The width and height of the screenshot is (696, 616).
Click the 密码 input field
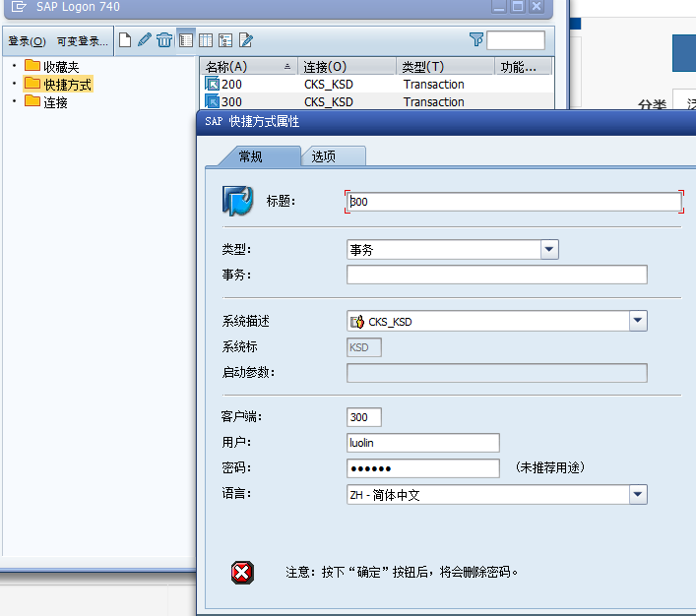click(x=423, y=468)
